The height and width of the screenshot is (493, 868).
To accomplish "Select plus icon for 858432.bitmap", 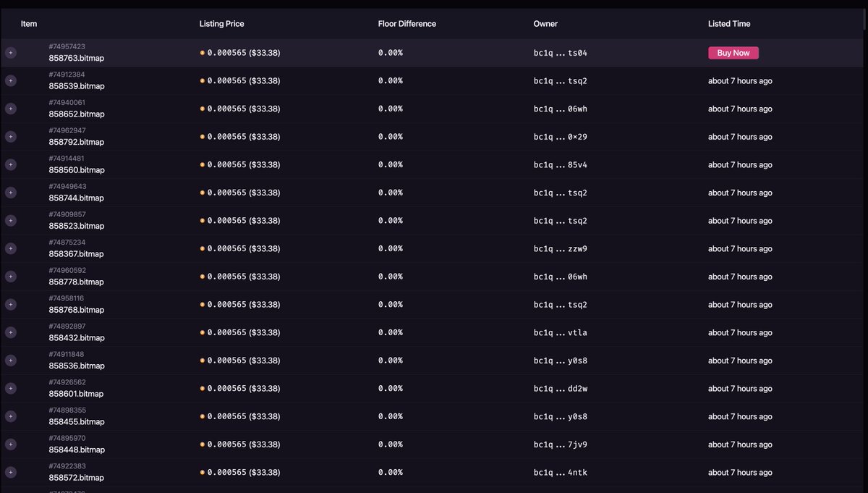I will tap(10, 332).
